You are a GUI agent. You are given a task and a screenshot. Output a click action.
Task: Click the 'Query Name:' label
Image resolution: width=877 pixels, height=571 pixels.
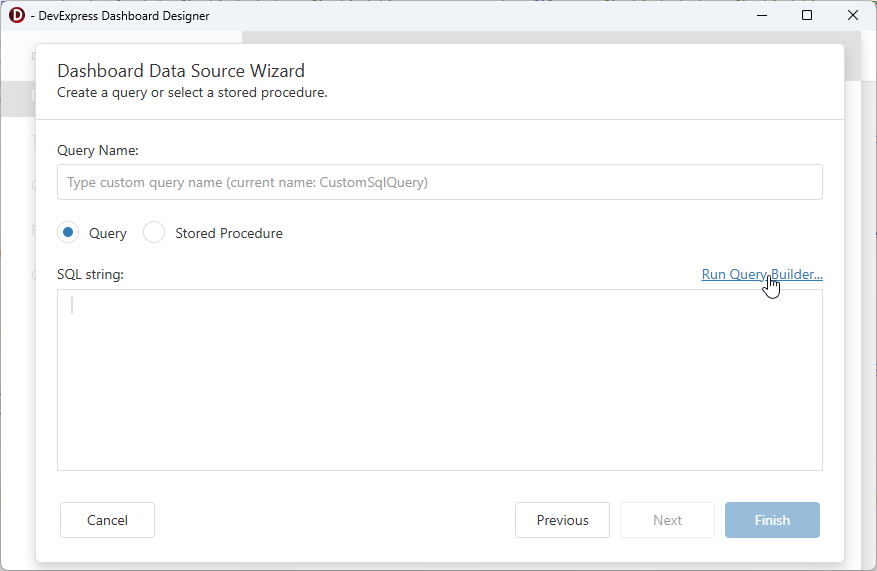pyautogui.click(x=98, y=150)
